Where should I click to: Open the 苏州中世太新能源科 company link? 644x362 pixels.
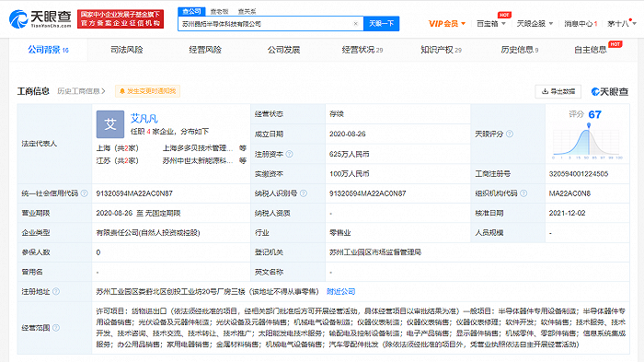tap(198, 160)
